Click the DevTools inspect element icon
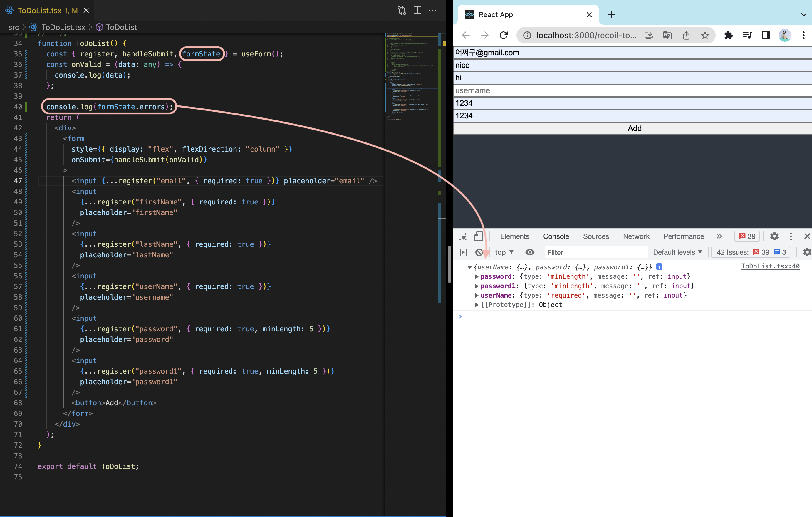812x517 pixels. click(463, 236)
